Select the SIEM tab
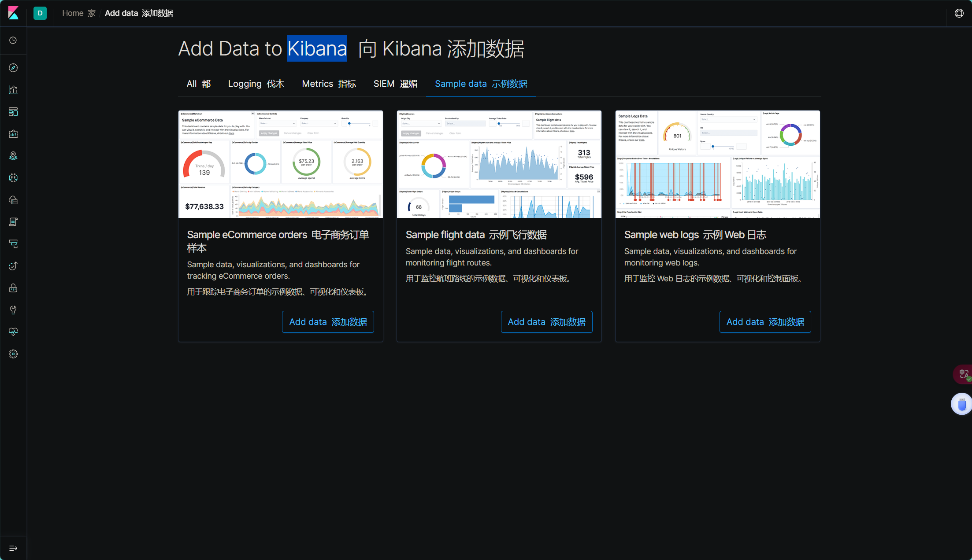 (x=395, y=84)
